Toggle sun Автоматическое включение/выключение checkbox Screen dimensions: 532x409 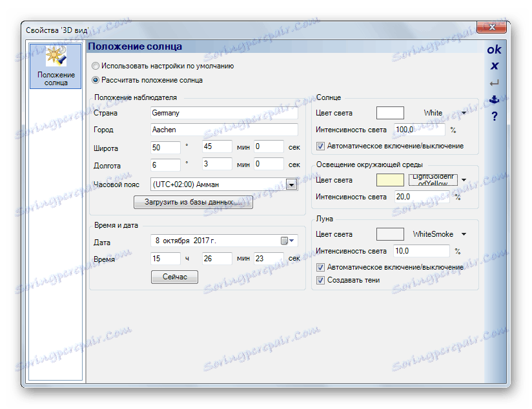click(x=320, y=146)
